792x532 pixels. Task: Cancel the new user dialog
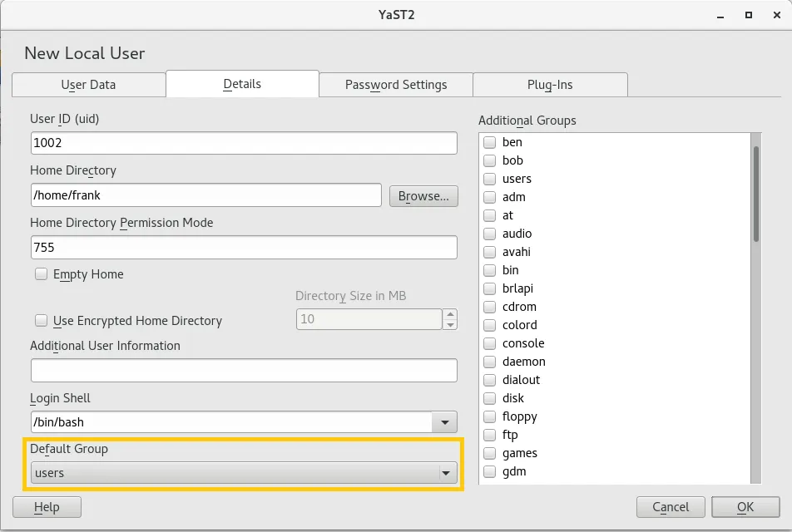click(x=671, y=507)
